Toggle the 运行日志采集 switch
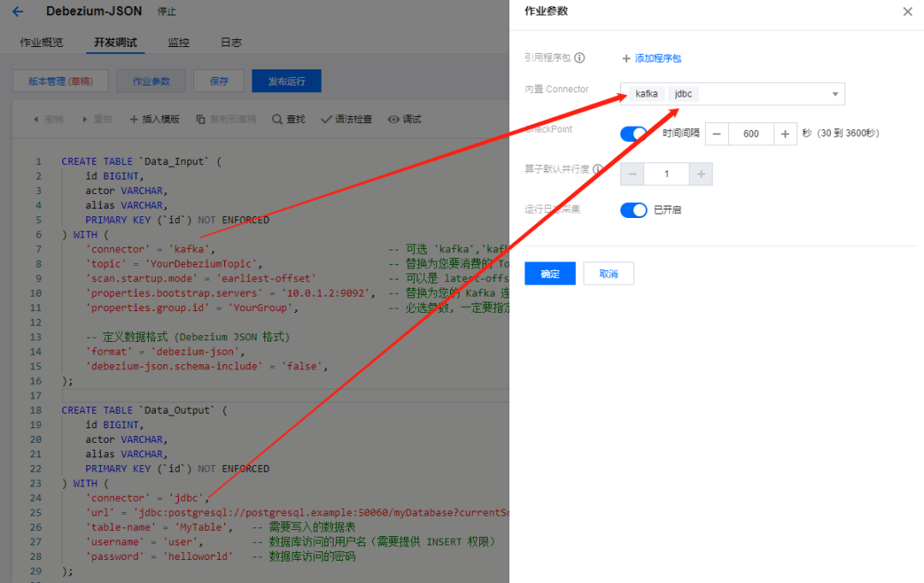Screen dimensions: 924x583 coord(633,209)
